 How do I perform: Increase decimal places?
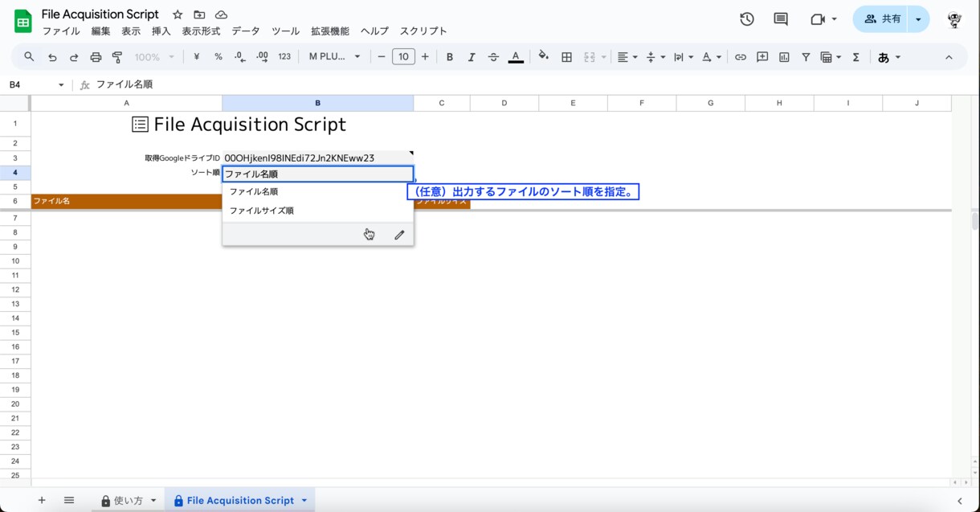click(x=262, y=57)
